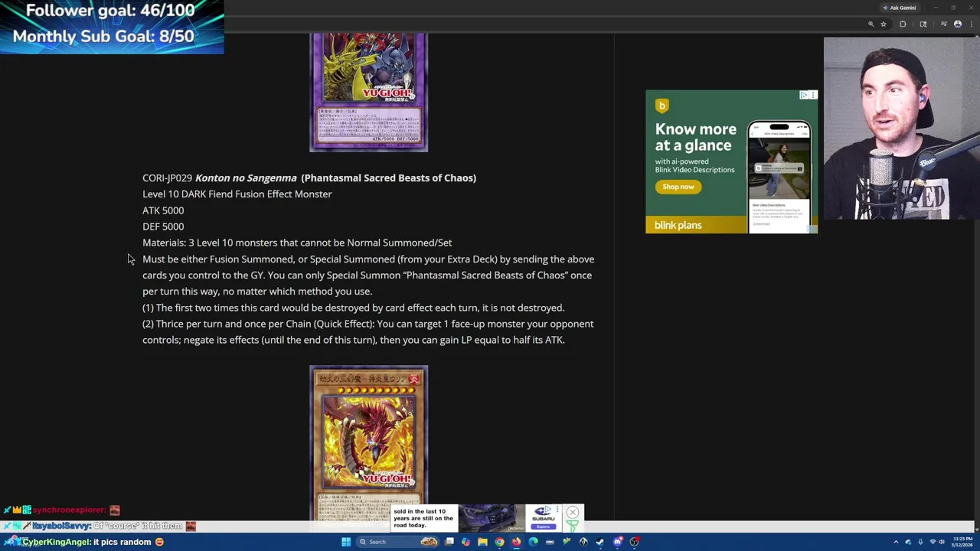Open the Wi-Fi network tray icon
The width and height of the screenshot is (980, 551).
(x=933, y=542)
